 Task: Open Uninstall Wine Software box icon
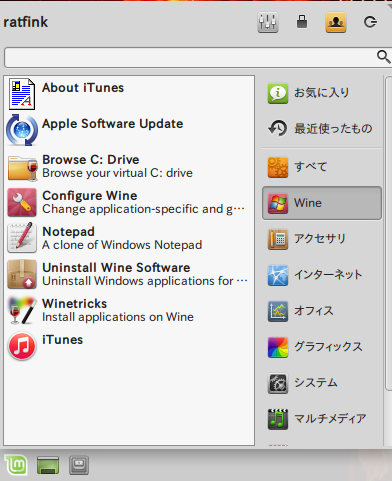[x=22, y=274]
